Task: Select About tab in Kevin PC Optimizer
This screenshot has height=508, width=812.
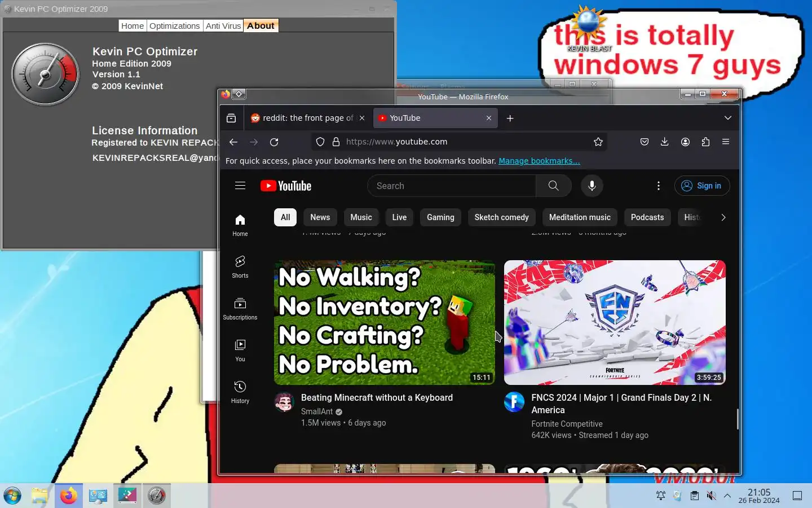Action: click(x=261, y=26)
